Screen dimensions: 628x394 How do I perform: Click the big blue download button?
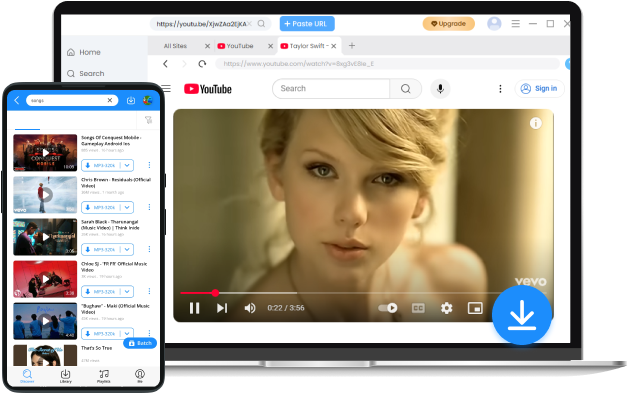point(522,315)
